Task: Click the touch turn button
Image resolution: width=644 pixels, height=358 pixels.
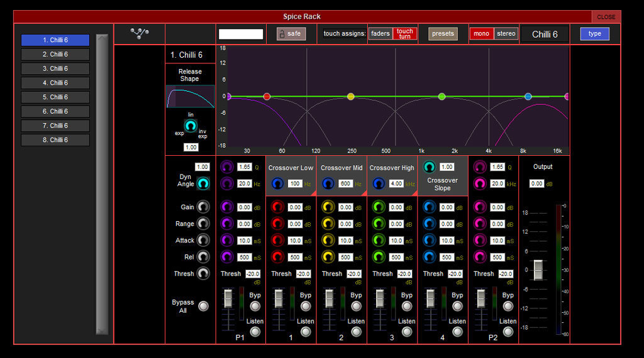Action: pyautogui.click(x=405, y=34)
